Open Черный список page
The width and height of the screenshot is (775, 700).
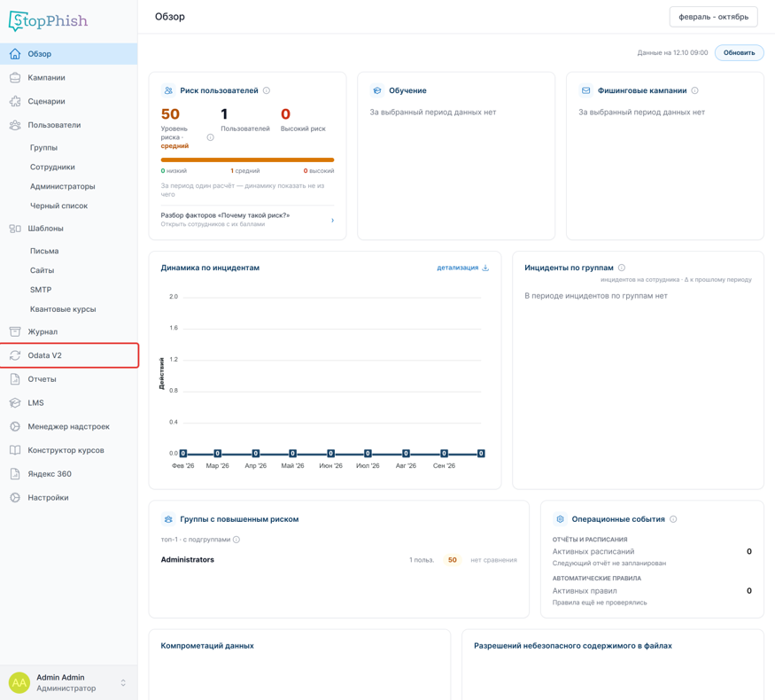click(58, 206)
